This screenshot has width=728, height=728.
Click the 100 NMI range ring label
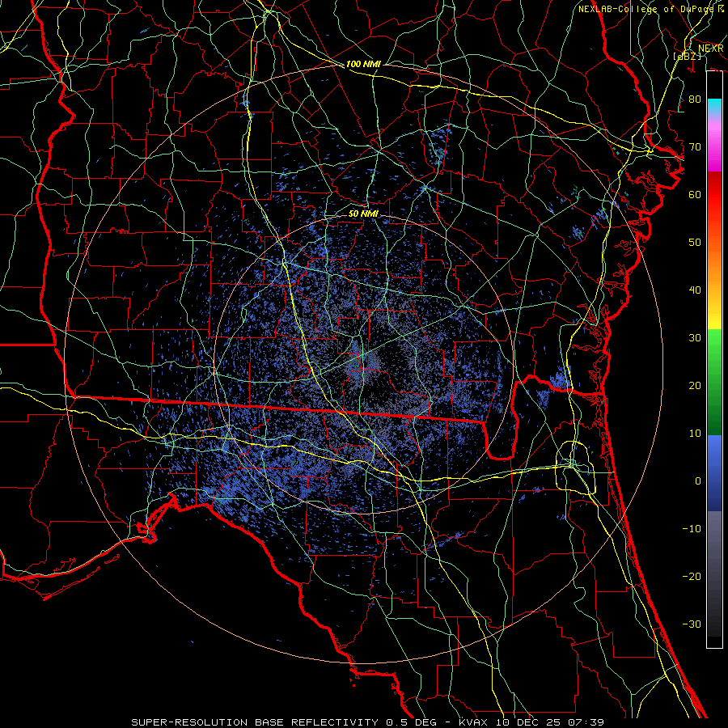coord(363,64)
